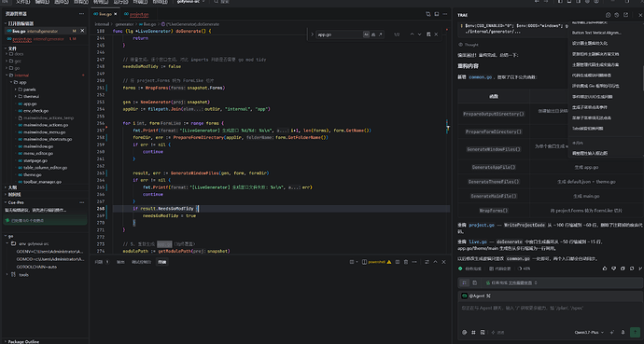Expand the panels folder in file tree
Viewport: 644px width, 344px height.
click(x=16, y=89)
